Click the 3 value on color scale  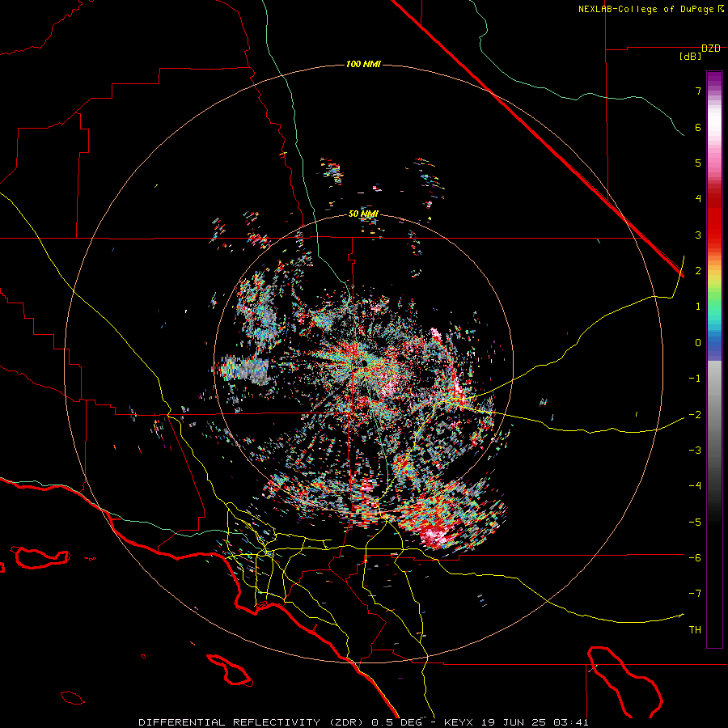698,235
